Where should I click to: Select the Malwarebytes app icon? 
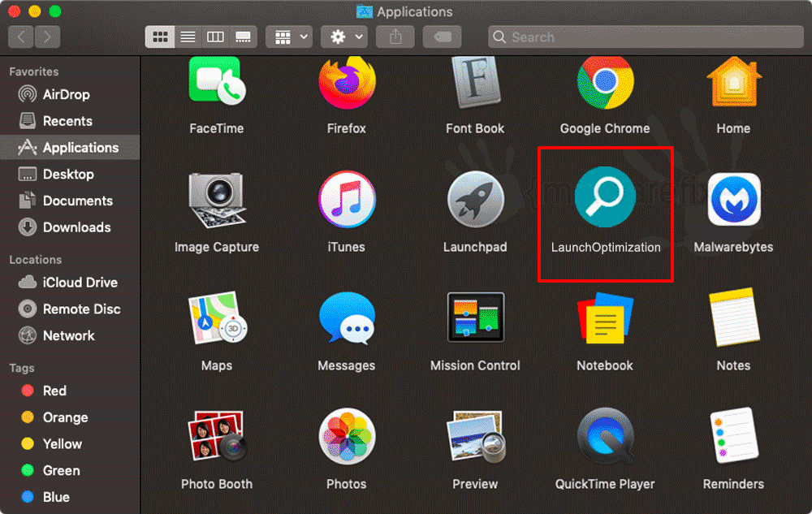coord(734,199)
